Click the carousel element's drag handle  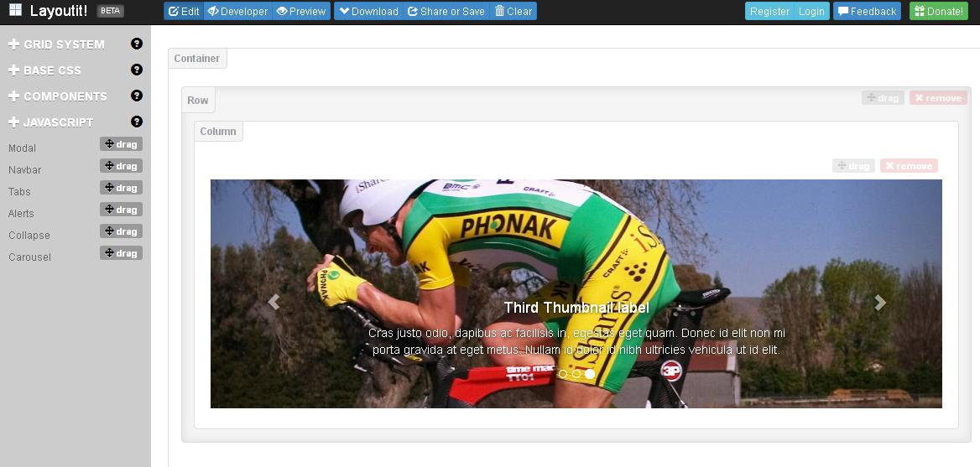click(x=853, y=166)
